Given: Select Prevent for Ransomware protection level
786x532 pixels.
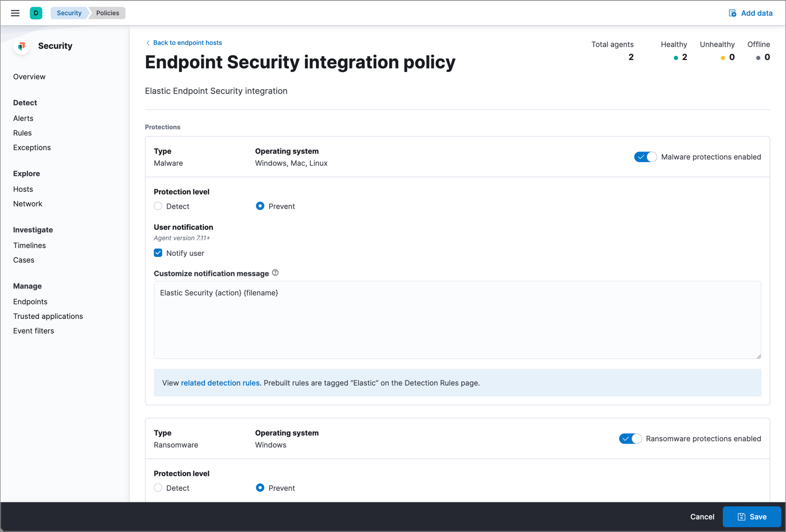Looking at the screenshot, I should tap(260, 488).
